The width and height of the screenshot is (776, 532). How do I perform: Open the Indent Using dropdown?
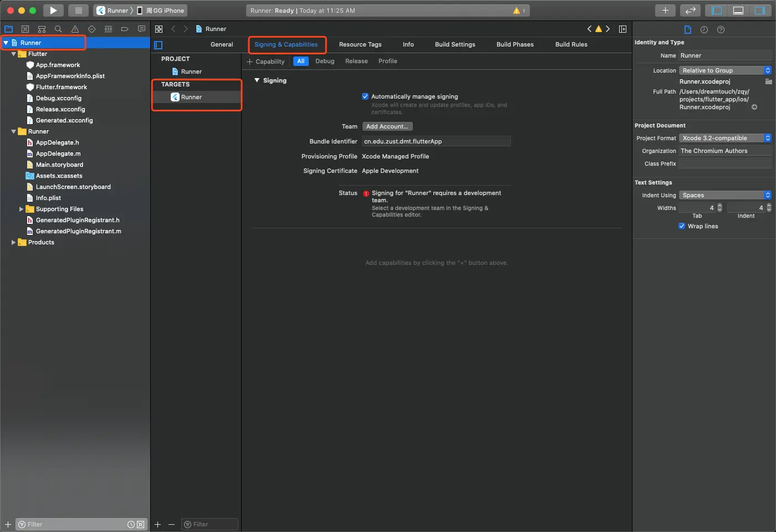725,195
